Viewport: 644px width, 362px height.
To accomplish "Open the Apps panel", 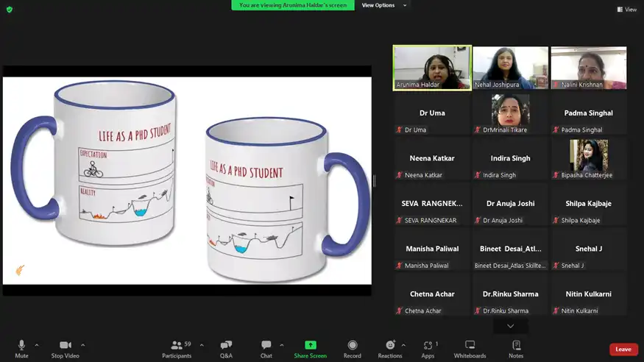I will coord(428,346).
